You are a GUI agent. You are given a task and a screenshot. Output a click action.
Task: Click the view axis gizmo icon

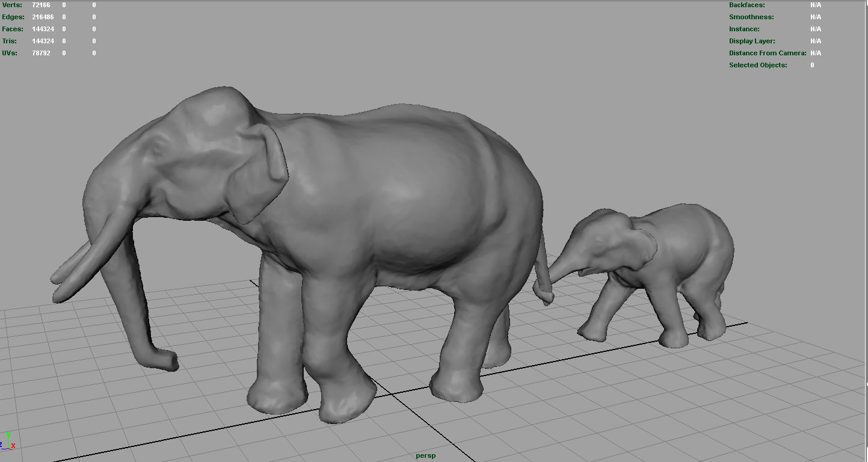[7, 441]
